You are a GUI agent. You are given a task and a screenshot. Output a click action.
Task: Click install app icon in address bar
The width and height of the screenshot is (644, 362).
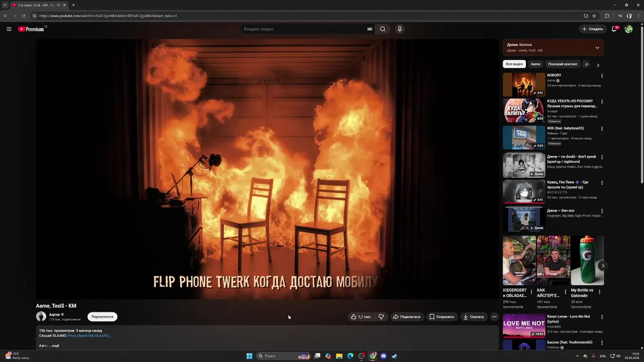586,16
